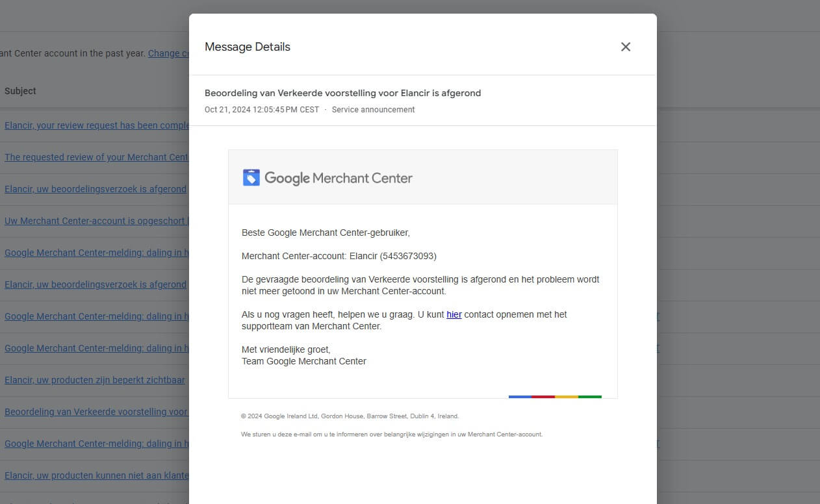
Task: Open 'The requested review of your Merchant' message
Action: tap(96, 157)
